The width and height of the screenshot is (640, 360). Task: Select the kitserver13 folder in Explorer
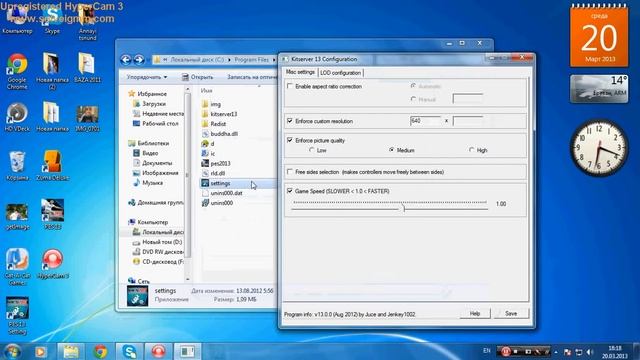(x=224, y=114)
